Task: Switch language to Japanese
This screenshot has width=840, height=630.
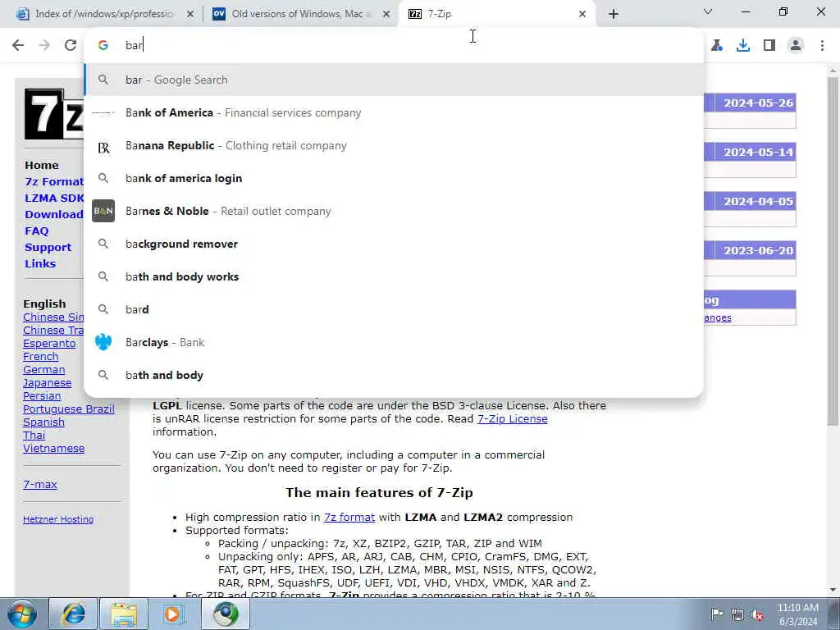Action: pyautogui.click(x=47, y=383)
